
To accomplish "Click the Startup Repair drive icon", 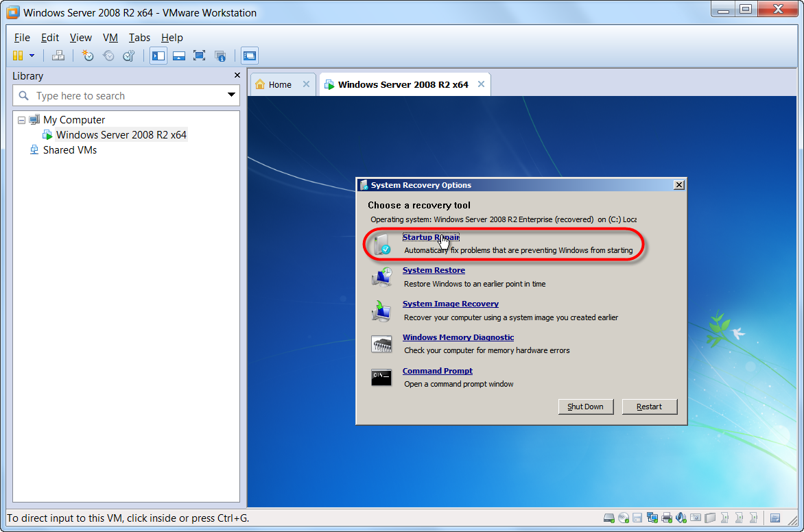I will pyautogui.click(x=382, y=244).
